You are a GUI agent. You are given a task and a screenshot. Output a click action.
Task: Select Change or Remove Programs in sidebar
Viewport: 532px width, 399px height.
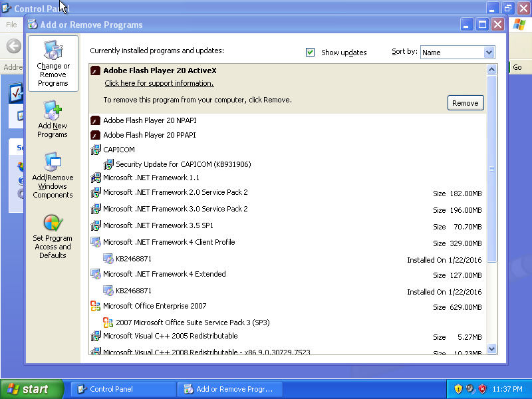[x=53, y=64]
